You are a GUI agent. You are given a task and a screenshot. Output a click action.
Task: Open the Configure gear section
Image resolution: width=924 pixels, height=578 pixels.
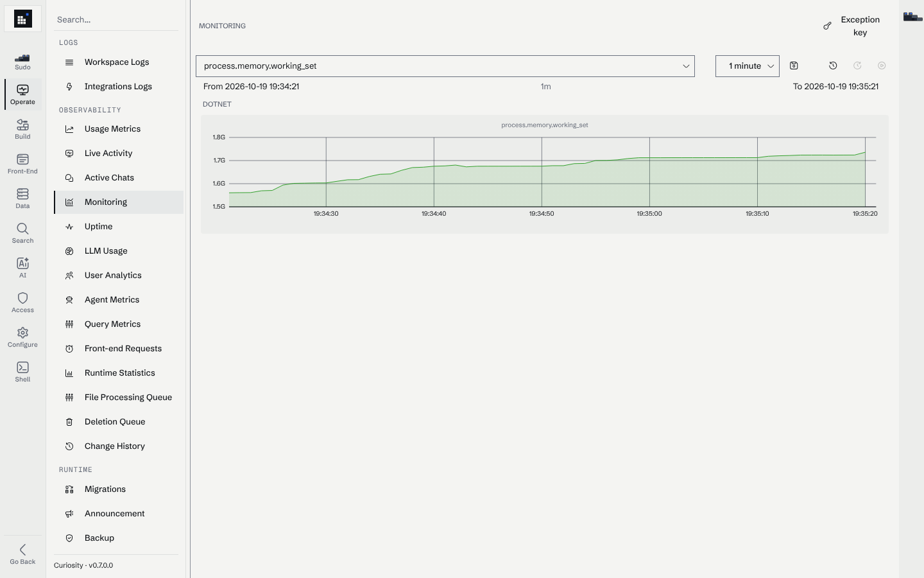[x=22, y=337]
